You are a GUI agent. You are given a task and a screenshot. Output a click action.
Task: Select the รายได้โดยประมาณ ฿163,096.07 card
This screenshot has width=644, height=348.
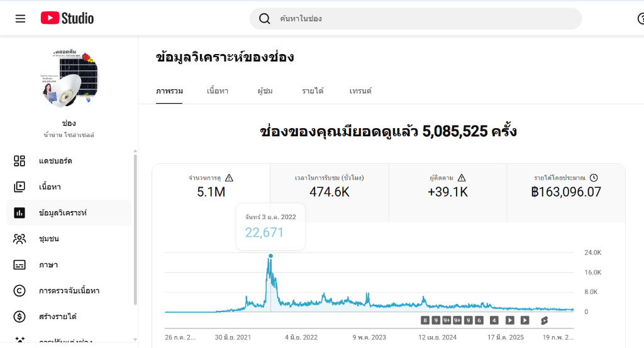(566, 193)
